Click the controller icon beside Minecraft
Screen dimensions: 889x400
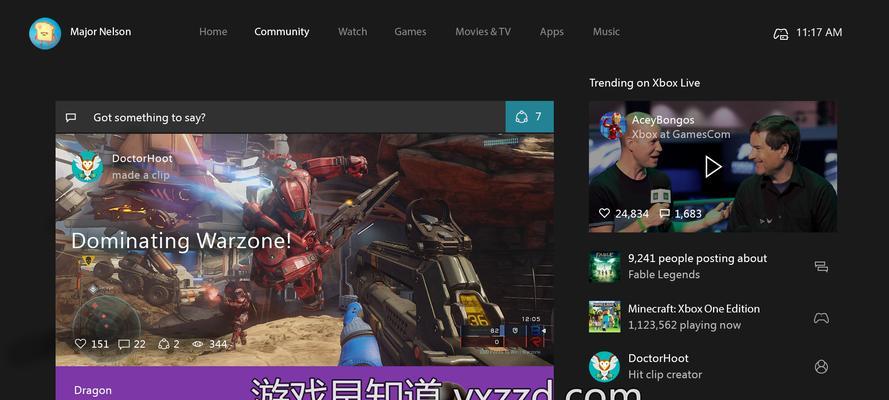click(x=821, y=317)
